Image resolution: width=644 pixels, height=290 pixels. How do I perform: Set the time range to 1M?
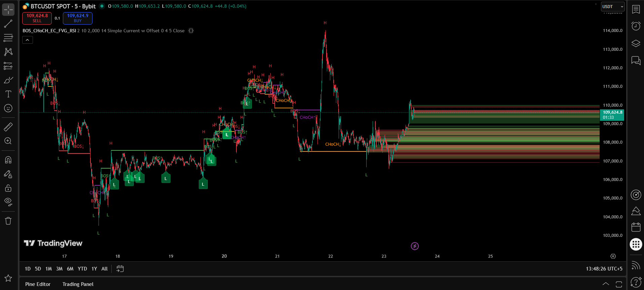48,269
